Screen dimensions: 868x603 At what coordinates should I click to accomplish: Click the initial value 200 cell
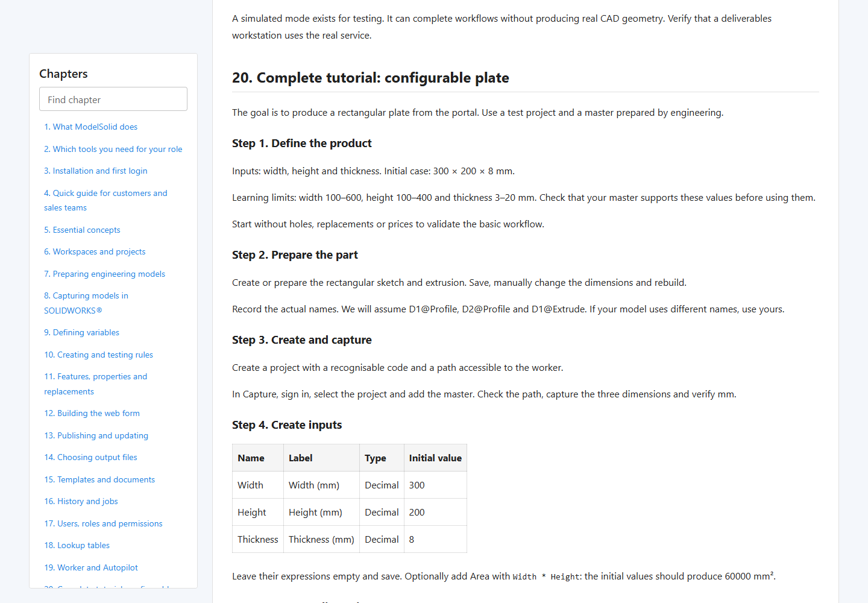(435, 512)
